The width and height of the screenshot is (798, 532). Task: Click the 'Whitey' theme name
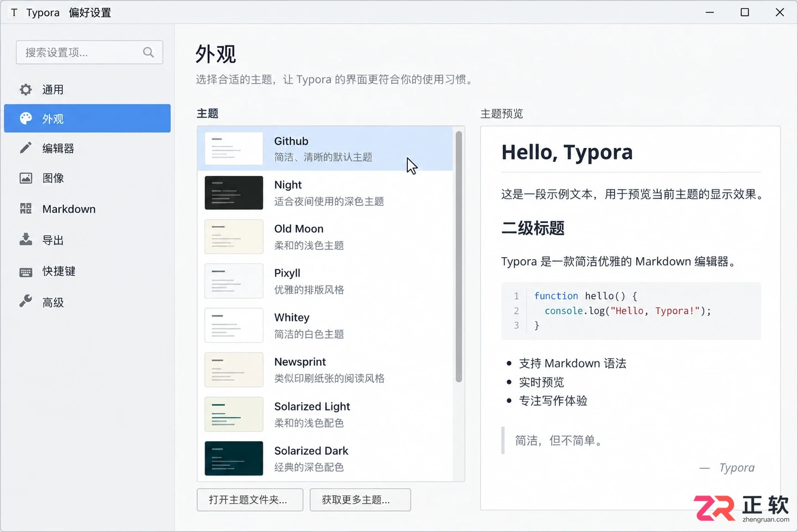pos(292,318)
